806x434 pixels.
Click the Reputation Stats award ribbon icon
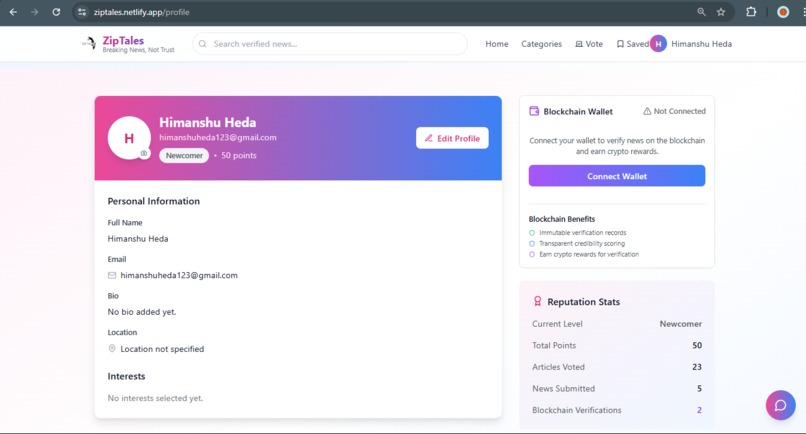coord(538,301)
